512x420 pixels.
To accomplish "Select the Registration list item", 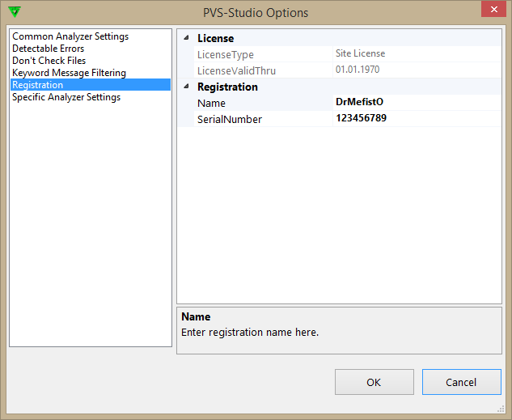I will [38, 85].
